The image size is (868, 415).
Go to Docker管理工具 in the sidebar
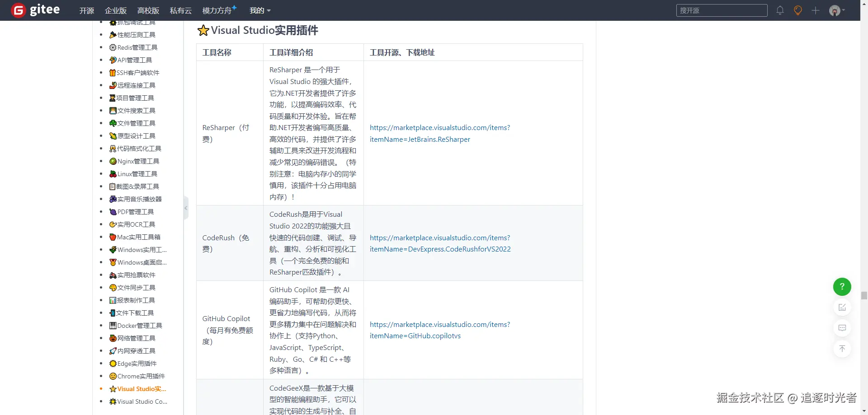click(136, 326)
